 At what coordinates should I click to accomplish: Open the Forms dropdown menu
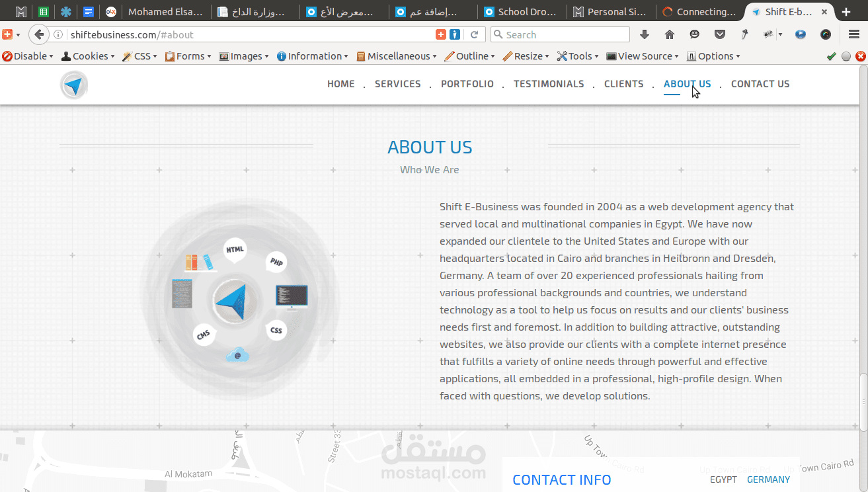coord(188,56)
